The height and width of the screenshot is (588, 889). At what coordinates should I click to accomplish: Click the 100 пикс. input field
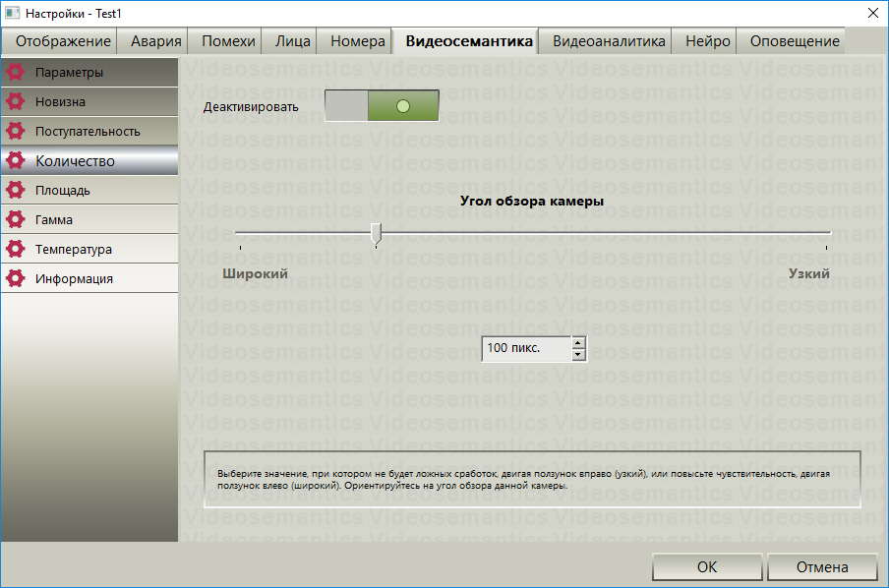526,348
